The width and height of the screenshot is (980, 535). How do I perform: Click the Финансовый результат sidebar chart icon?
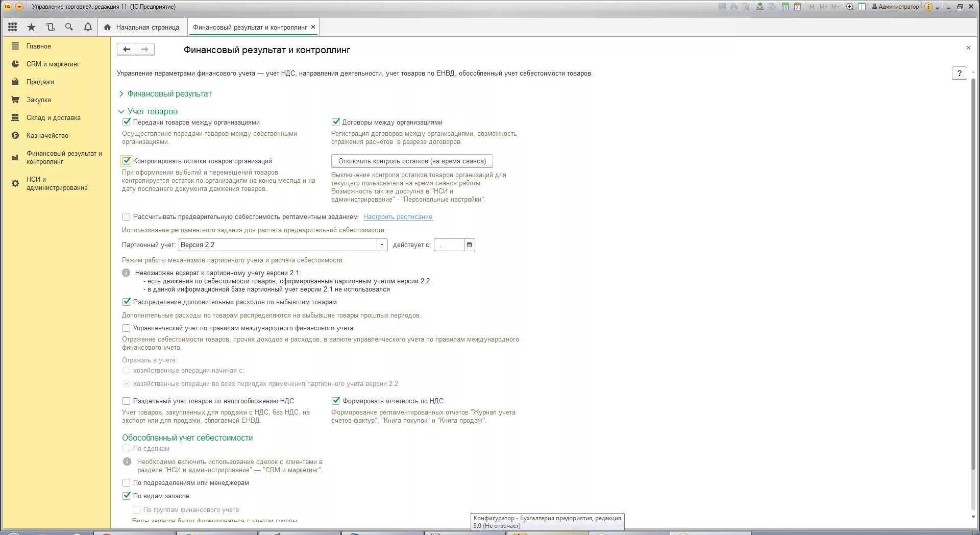click(15, 157)
